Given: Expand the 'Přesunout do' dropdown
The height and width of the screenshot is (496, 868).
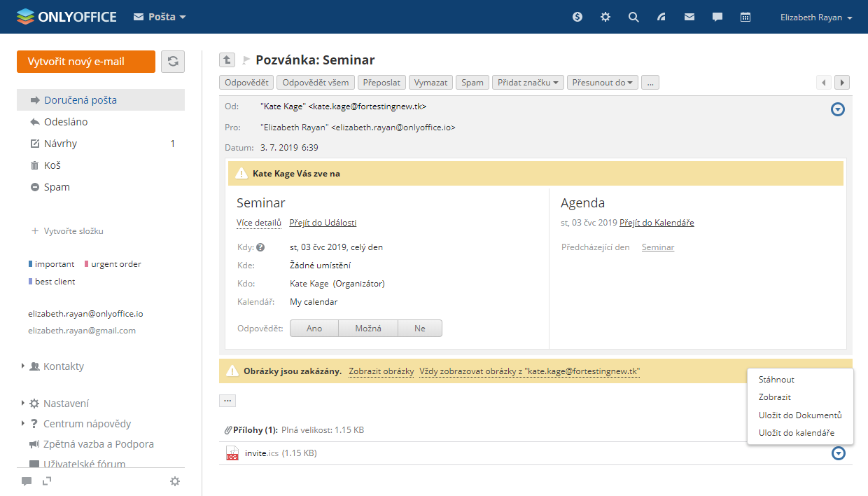Looking at the screenshot, I should click(602, 83).
